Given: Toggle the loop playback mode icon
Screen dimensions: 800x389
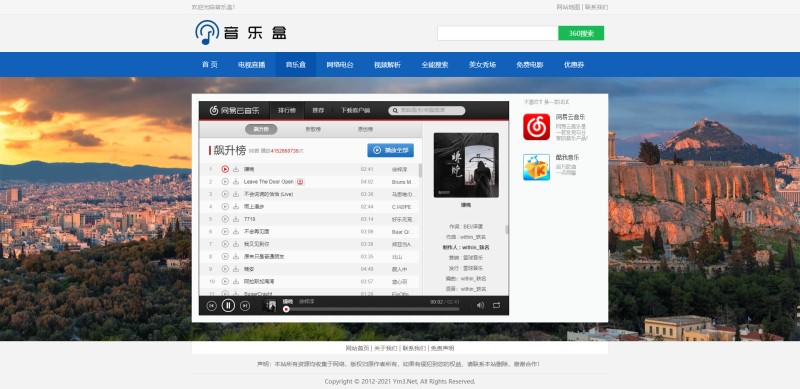Looking at the screenshot, I should pos(496,305).
